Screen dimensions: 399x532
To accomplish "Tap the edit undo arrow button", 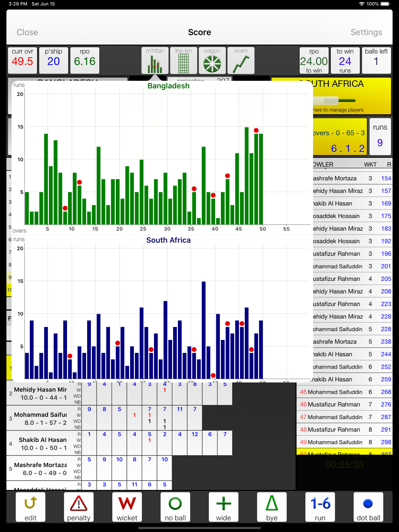I will click(x=31, y=507).
